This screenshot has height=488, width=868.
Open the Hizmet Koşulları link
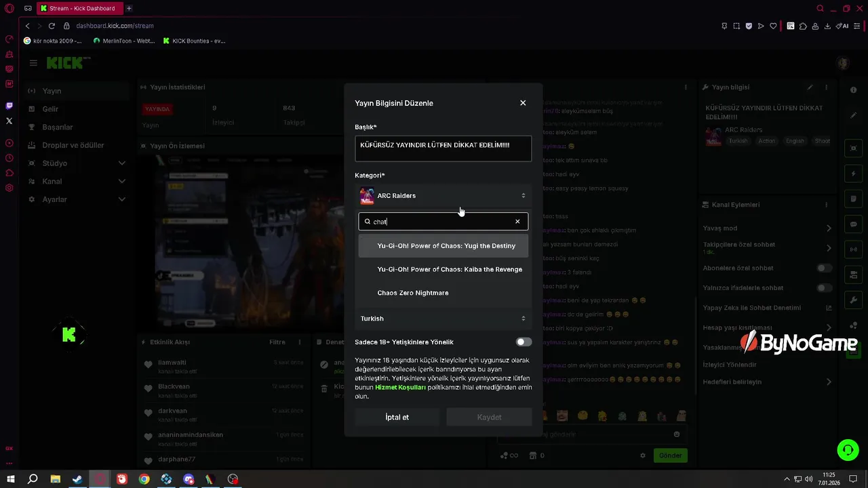[x=400, y=388]
